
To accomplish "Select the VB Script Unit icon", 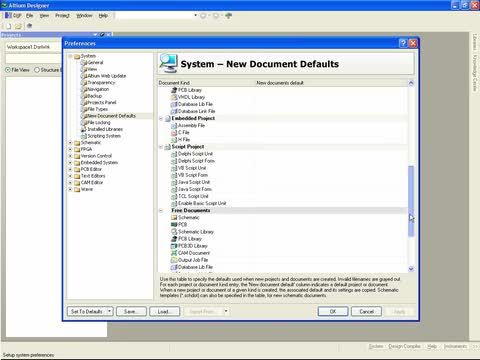I will click(174, 168).
